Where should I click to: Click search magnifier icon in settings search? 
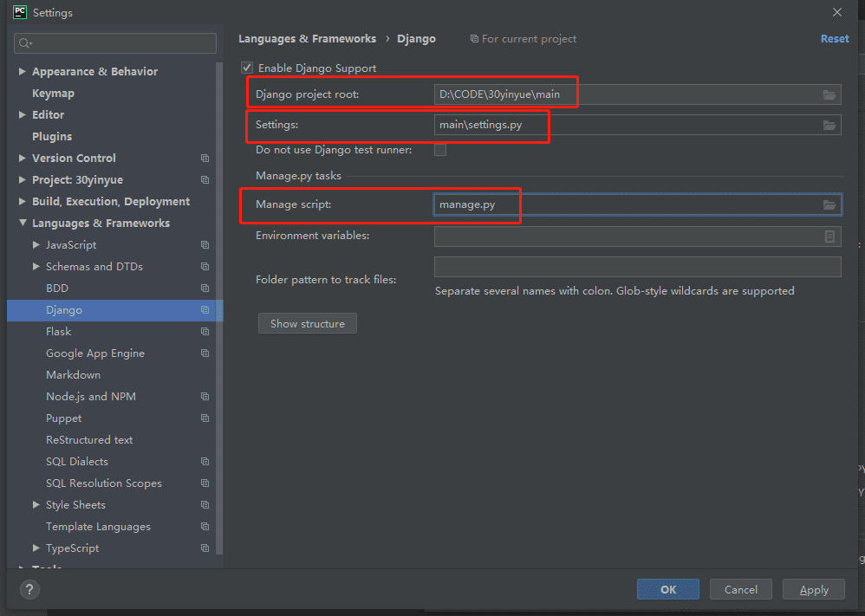coord(24,43)
